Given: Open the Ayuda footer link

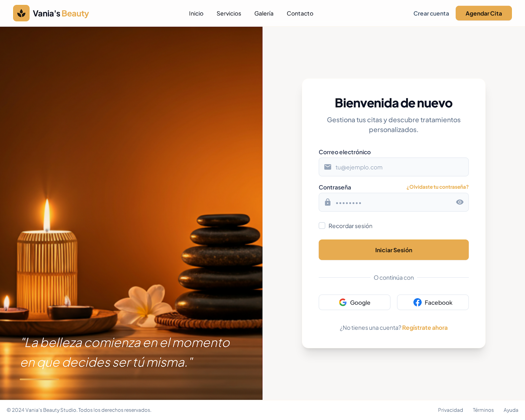Looking at the screenshot, I should point(511,410).
